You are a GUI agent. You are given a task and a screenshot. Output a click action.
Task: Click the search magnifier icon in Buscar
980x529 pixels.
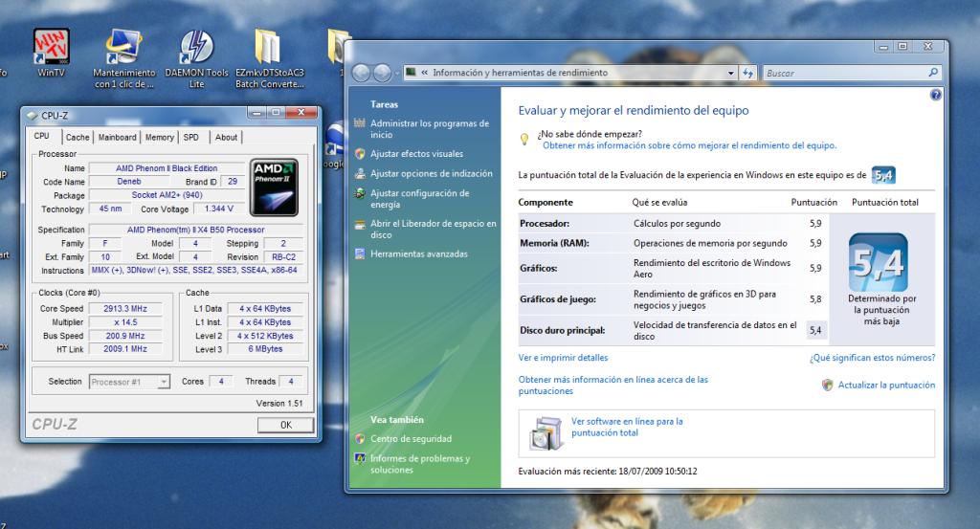click(934, 72)
